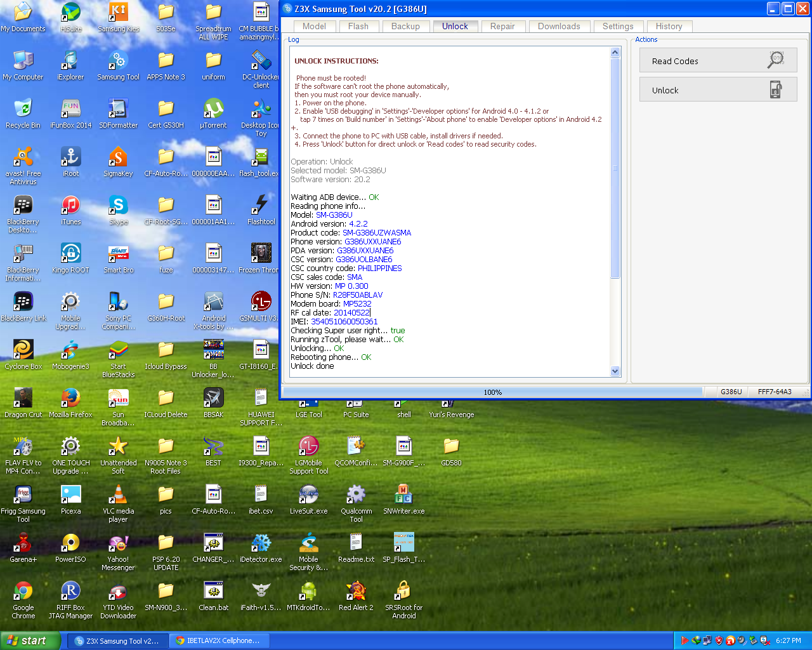Open the Windows start menu
Screen dimensions: 812x650
30,640
